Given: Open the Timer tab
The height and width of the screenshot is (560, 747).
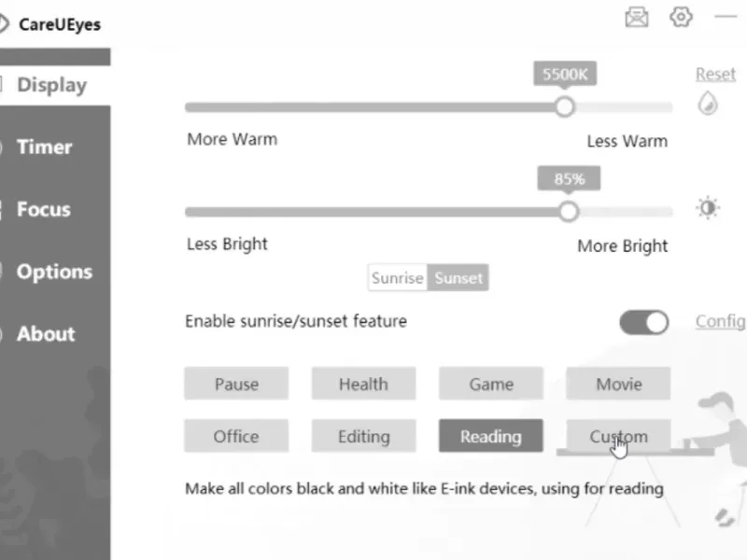Looking at the screenshot, I should click(45, 147).
